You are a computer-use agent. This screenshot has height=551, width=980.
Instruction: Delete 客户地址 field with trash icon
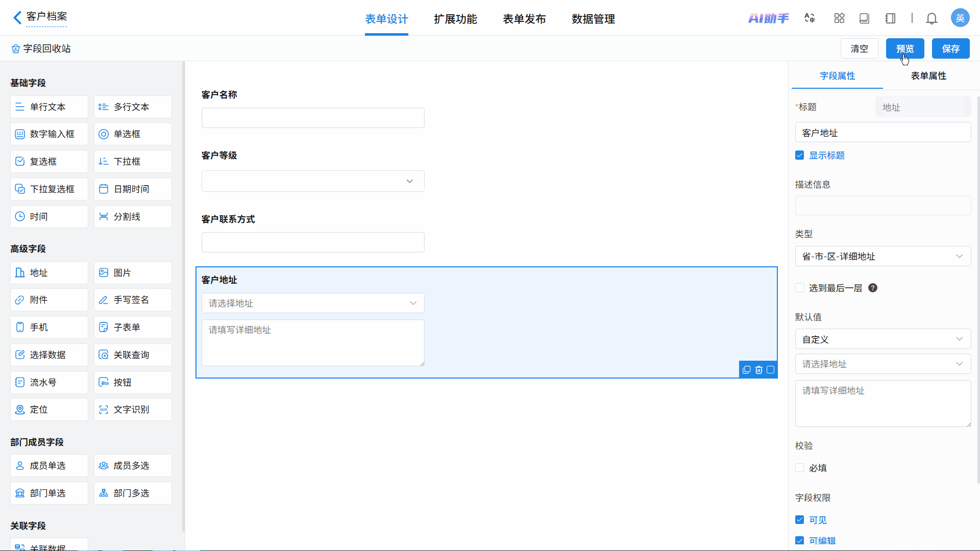759,370
